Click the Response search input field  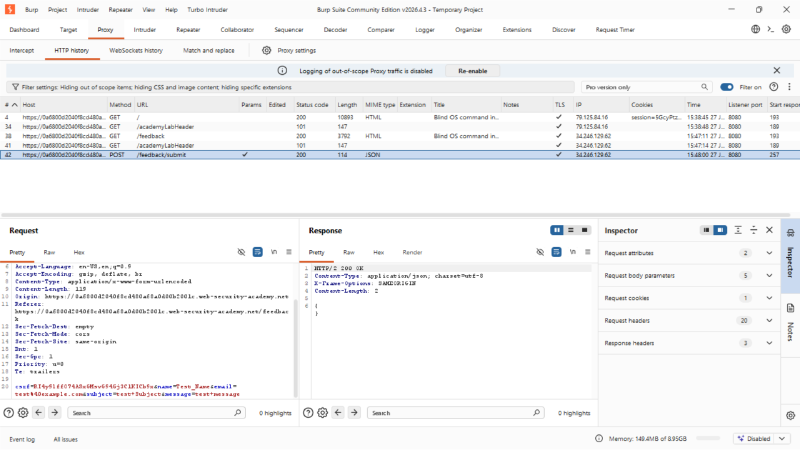[455, 413]
